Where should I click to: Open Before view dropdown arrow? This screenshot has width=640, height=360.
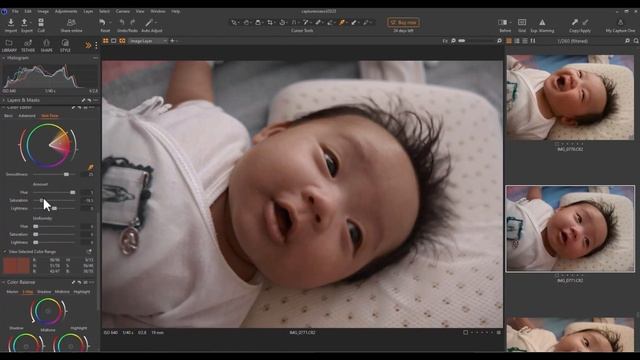tap(510, 22)
